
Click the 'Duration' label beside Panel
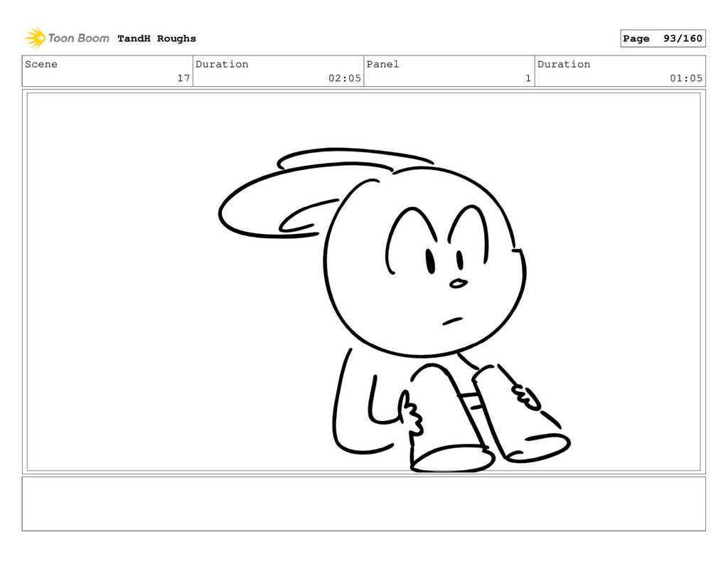[564, 64]
